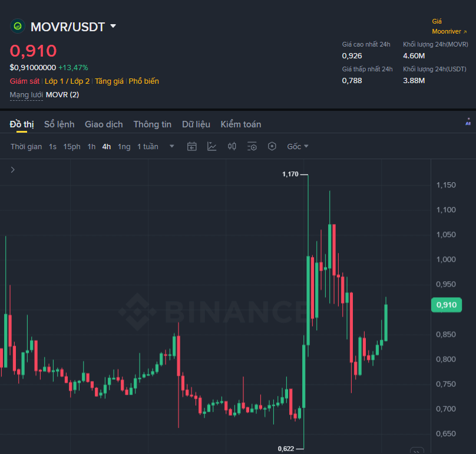Click the 0,622 low marker on chart
Screen dimensions: 476x454
click(286, 449)
